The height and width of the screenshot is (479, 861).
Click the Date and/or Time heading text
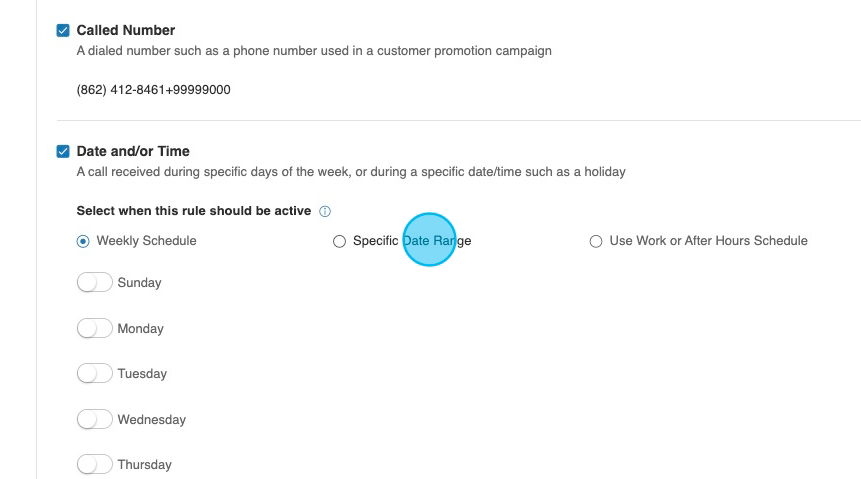[133, 152]
